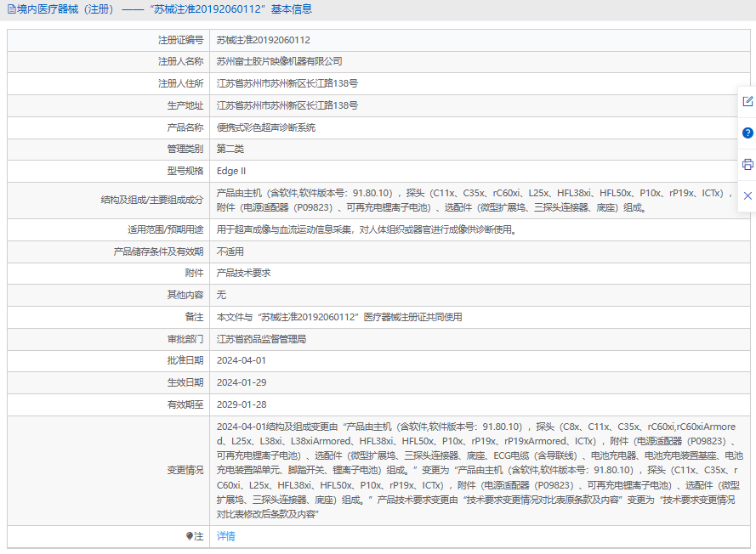Select product name 便携式彩色超声诊断系统
Image resolution: width=756 pixels, height=554 pixels.
tap(266, 127)
